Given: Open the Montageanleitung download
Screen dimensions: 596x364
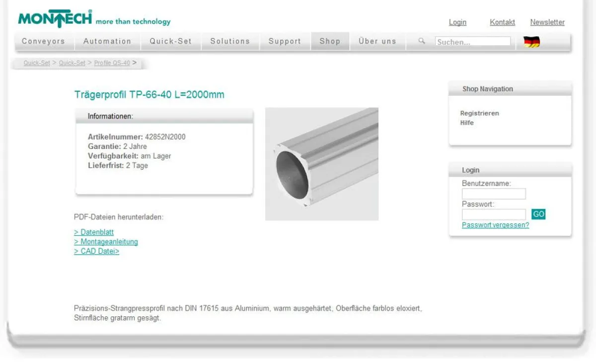Looking at the screenshot, I should 105,242.
